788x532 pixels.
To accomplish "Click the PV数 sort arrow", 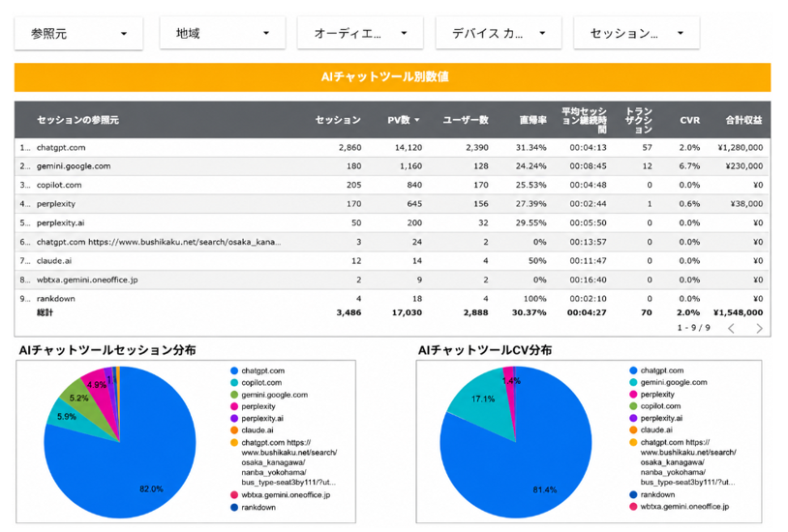I will click(x=416, y=120).
